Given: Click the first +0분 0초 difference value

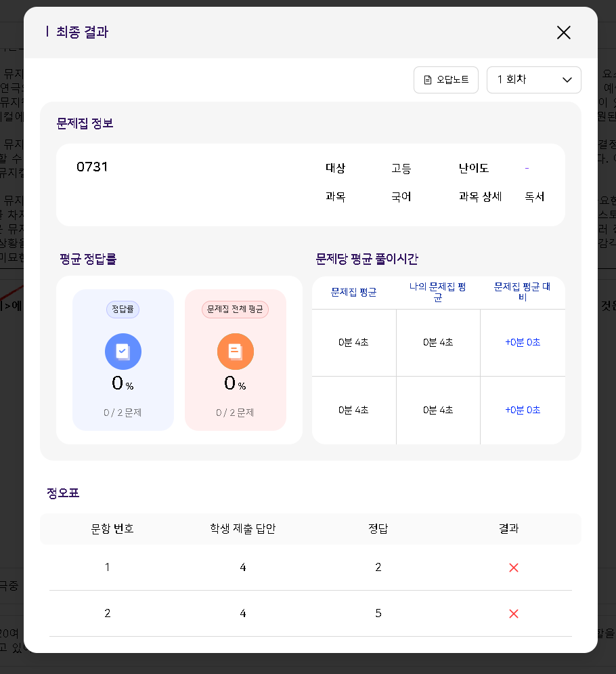Looking at the screenshot, I should [523, 343].
